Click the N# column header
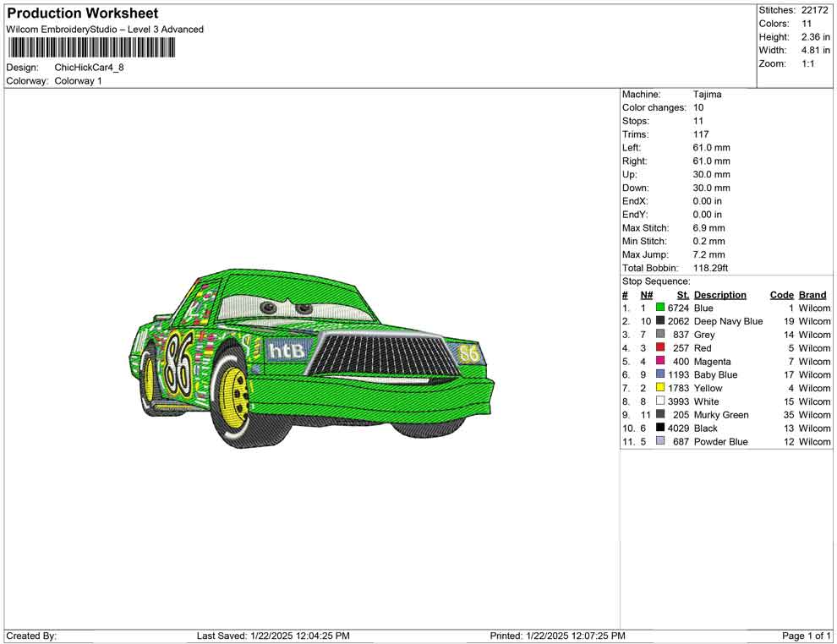This screenshot has height=644, width=837. click(647, 294)
